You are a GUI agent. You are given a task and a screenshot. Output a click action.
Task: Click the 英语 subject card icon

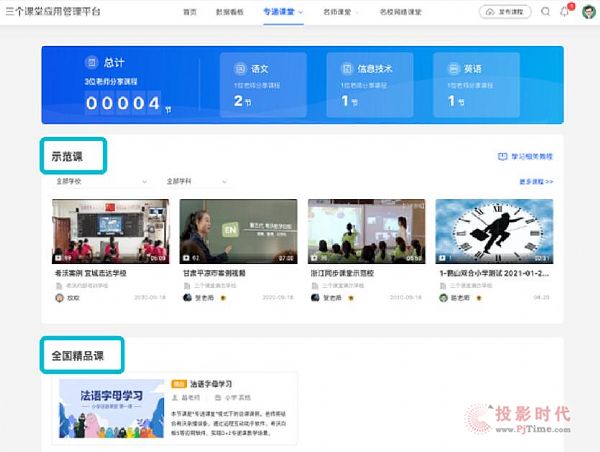pos(453,69)
